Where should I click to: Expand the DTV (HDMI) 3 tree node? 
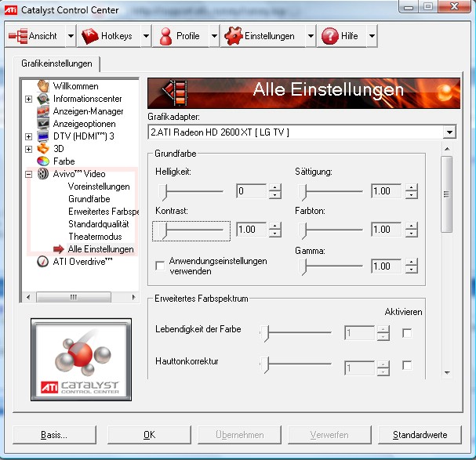click(x=28, y=136)
